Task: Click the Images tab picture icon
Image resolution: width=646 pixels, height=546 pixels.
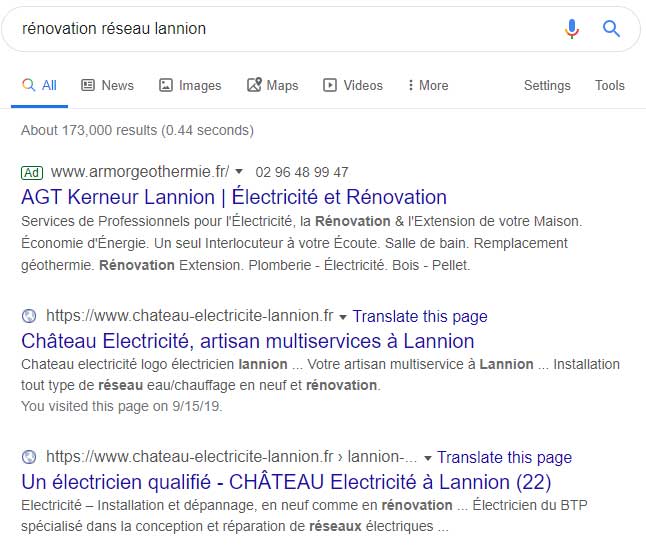Action: [x=166, y=85]
